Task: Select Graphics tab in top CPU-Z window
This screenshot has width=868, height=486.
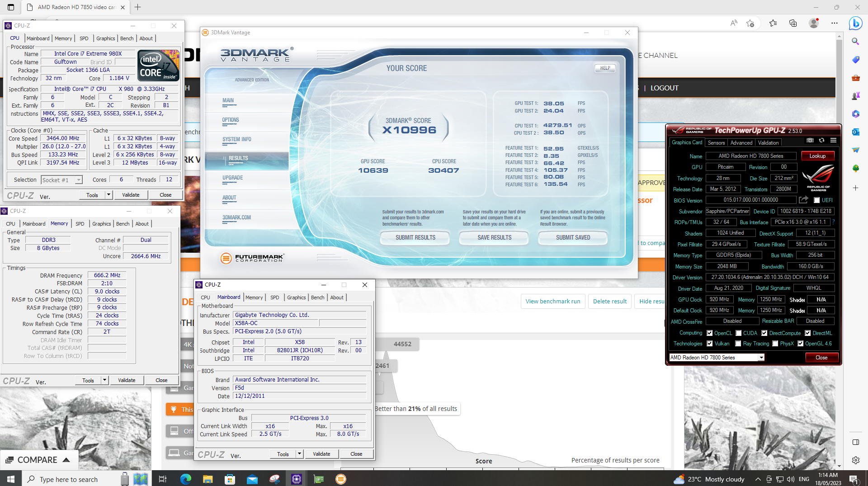Action: pos(106,38)
